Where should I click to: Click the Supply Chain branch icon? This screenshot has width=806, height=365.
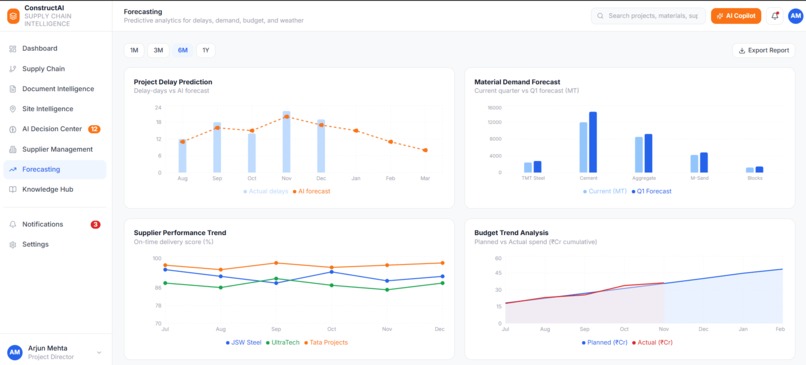[x=13, y=69]
